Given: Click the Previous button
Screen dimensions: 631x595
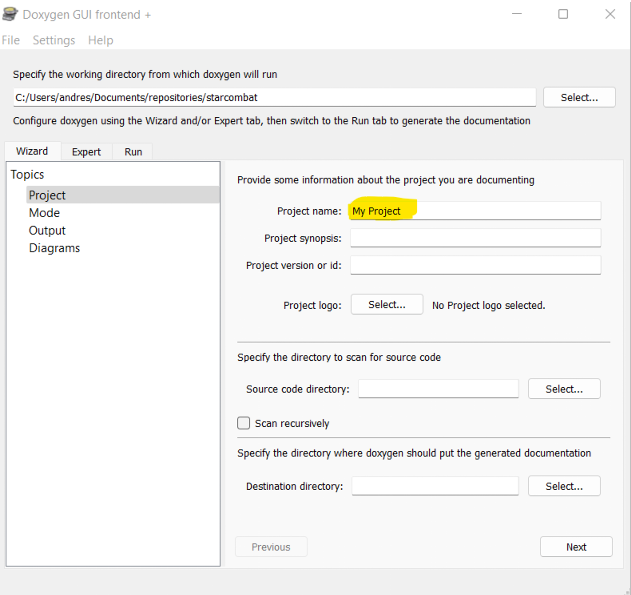Looking at the screenshot, I should coord(271,547).
